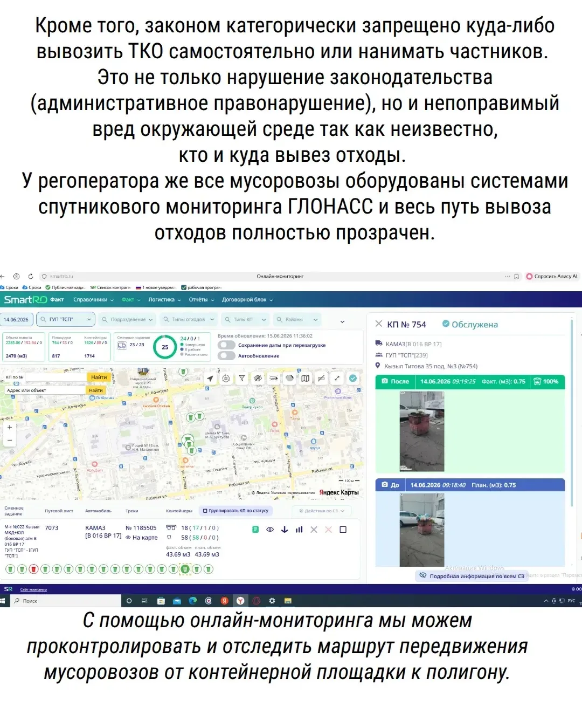The height and width of the screenshot is (728, 582).
Task: Click the browser reload icon
Action: [31, 276]
